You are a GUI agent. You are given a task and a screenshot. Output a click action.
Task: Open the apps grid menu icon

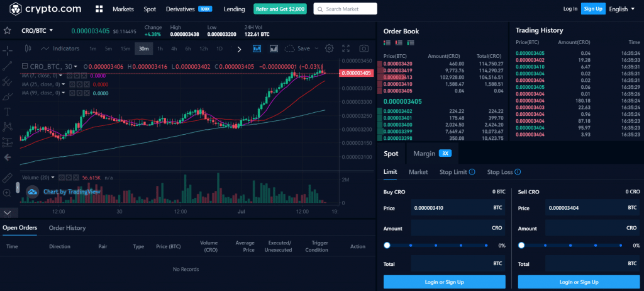pos(99,9)
